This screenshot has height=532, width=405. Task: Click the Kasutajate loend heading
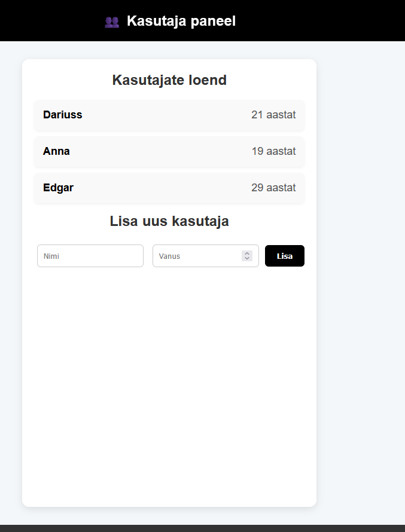point(169,80)
